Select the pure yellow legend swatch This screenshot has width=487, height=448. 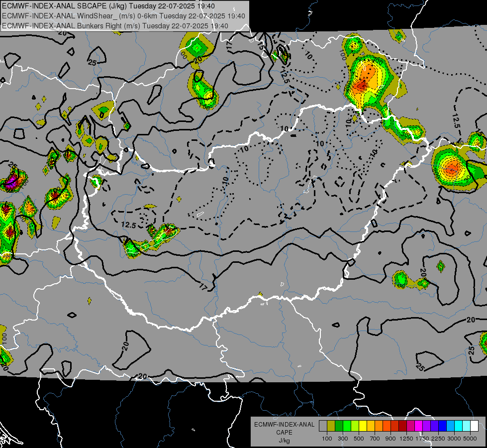pyautogui.click(x=363, y=426)
